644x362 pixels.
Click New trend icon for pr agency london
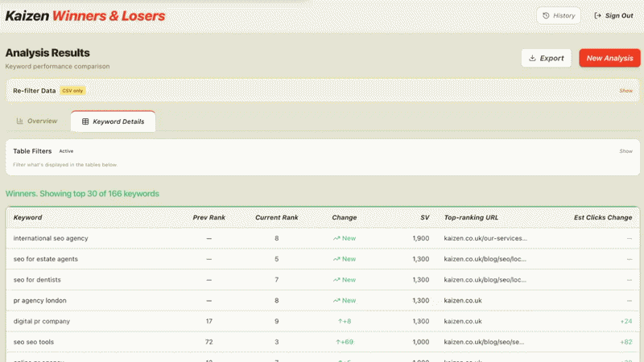(336, 300)
